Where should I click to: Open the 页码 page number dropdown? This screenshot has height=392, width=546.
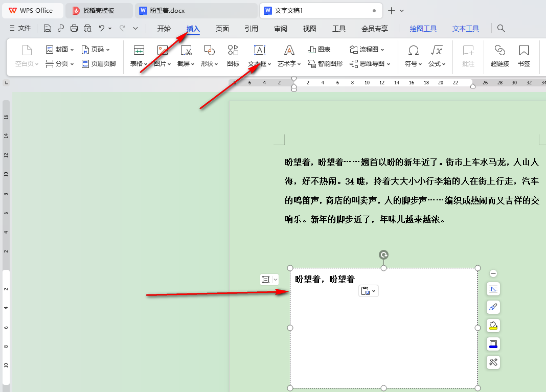click(x=96, y=50)
